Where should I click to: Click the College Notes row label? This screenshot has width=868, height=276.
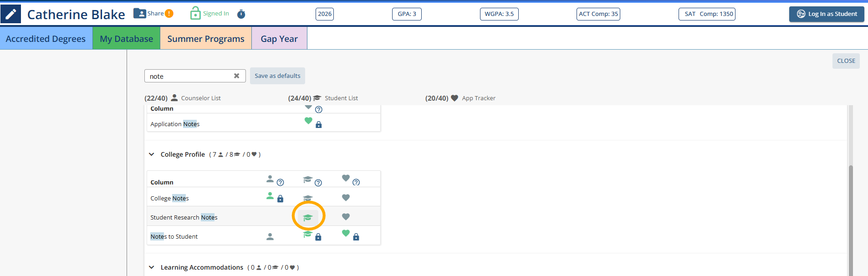point(169,199)
